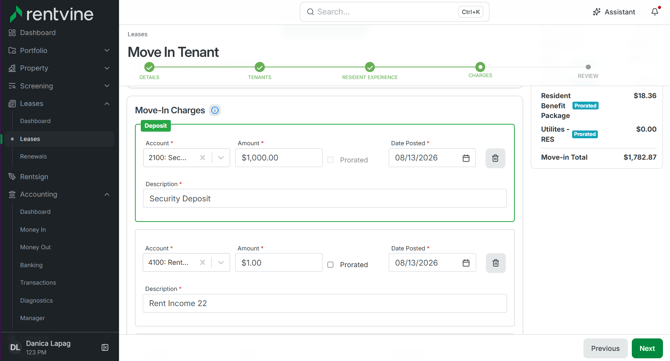
Task: Click the Resident Benefit Package $18.36 amount
Action: tap(645, 96)
